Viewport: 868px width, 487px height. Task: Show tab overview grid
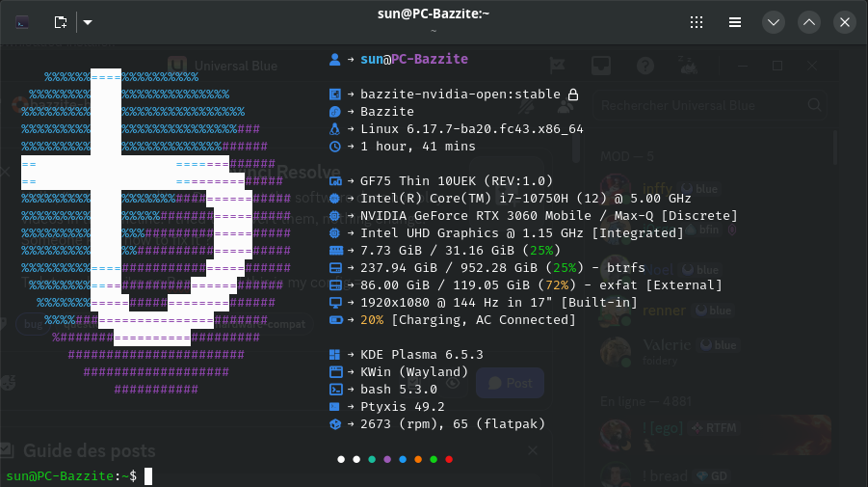[x=697, y=22]
